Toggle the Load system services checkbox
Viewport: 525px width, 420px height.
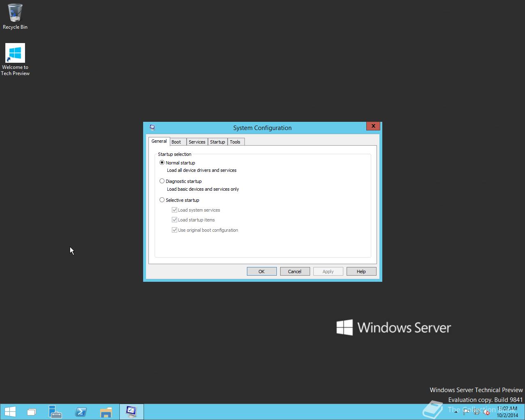tap(196, 210)
